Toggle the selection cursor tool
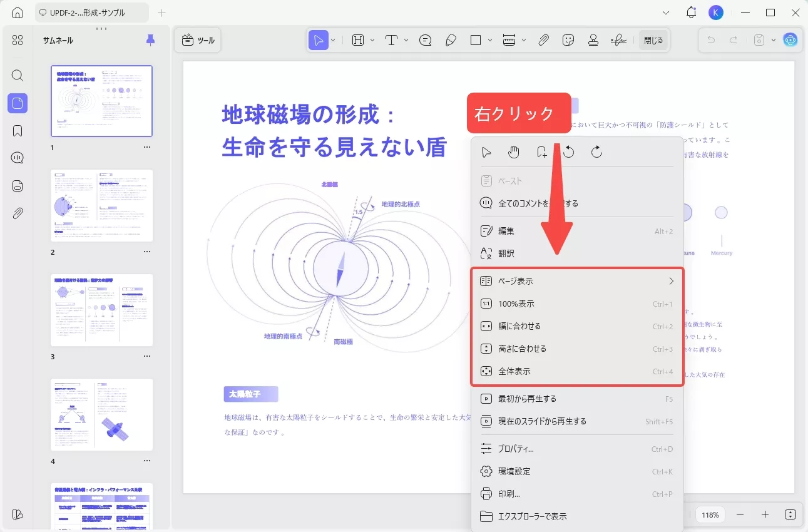The height and width of the screenshot is (532, 808). click(319, 39)
